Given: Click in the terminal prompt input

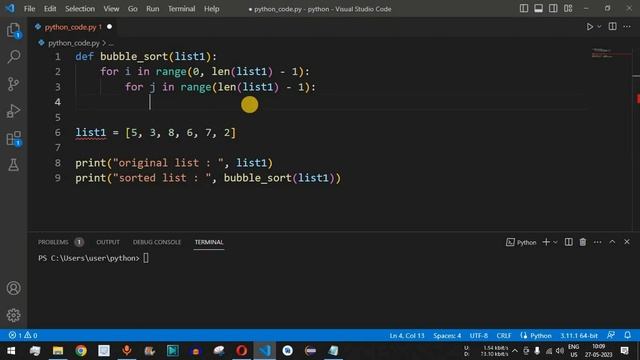Looking at the screenshot, I should [146, 258].
